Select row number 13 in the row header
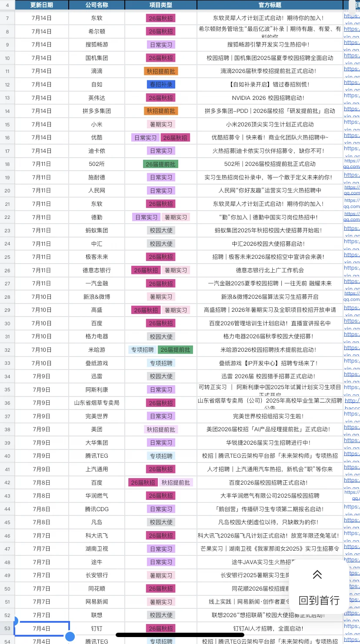Screen dimensions: 360x644 pos(7,98)
